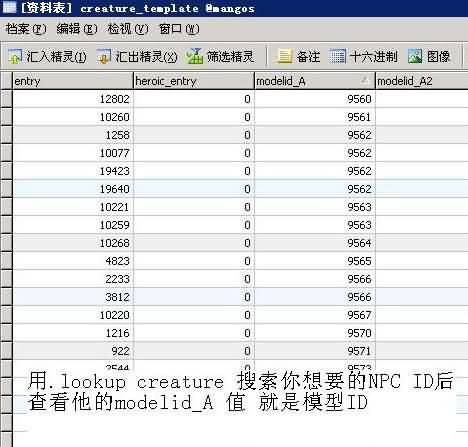Click the modelid_A2 column header
The image size is (468, 447).
coord(422,81)
